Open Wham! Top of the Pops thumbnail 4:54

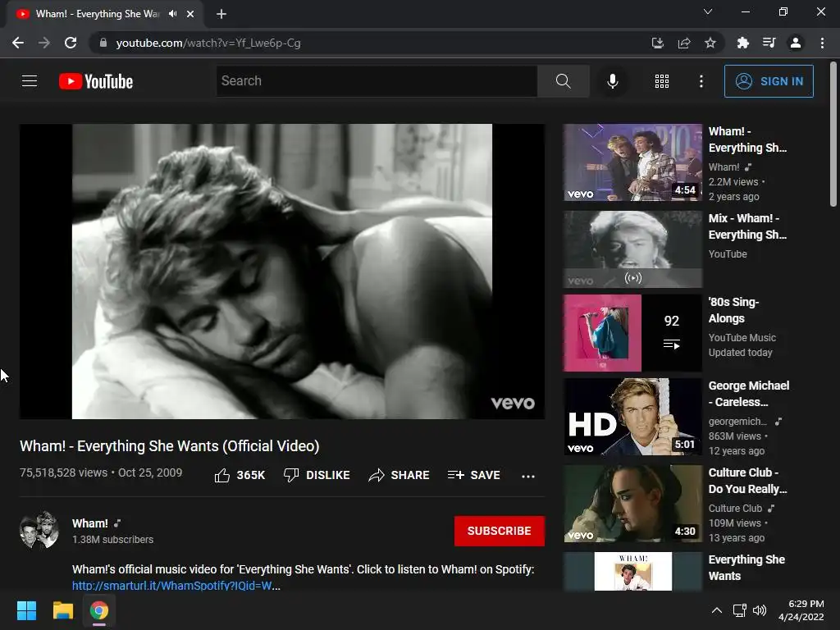click(x=632, y=162)
